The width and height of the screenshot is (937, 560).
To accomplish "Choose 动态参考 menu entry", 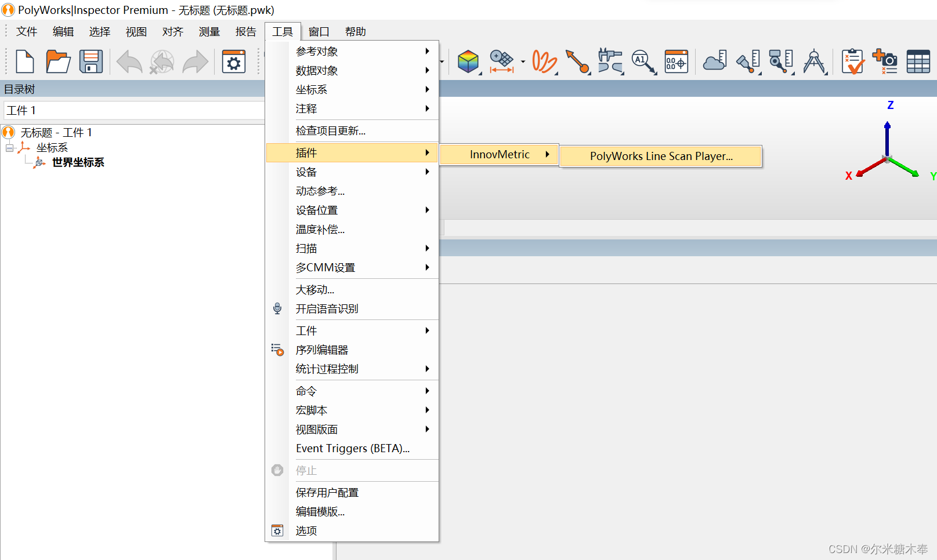I will tap(352, 191).
